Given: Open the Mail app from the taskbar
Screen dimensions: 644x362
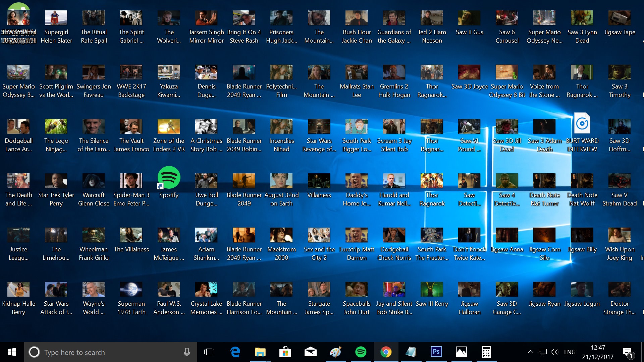Looking at the screenshot, I should click(x=310, y=352).
